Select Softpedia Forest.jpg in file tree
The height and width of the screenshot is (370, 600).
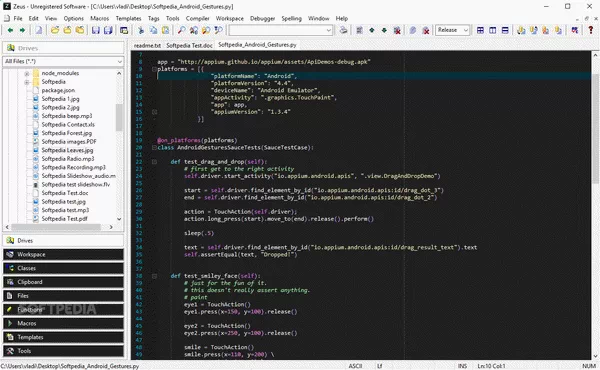point(67,133)
